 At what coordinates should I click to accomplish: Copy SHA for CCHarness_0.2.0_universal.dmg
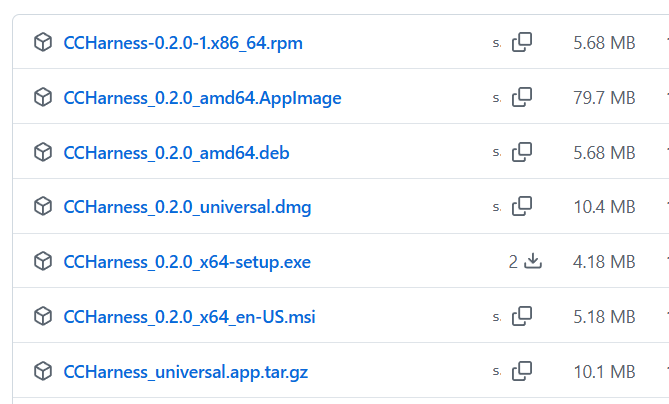click(522, 206)
